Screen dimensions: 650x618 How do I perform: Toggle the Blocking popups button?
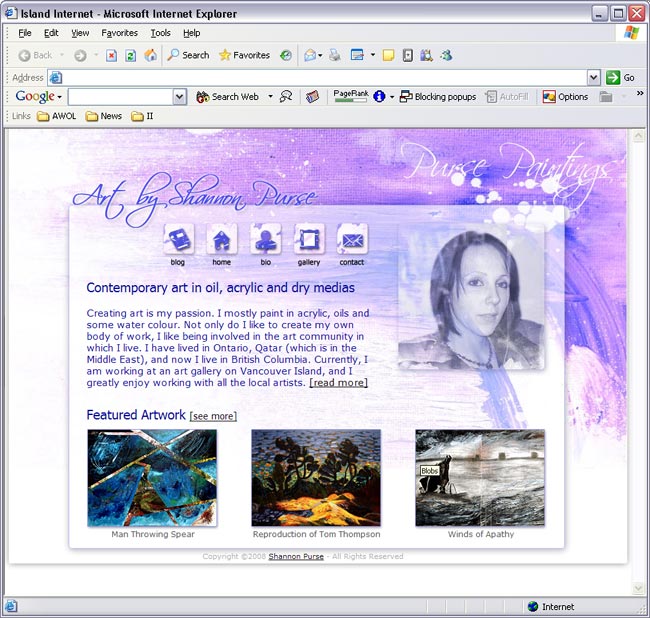(437, 97)
